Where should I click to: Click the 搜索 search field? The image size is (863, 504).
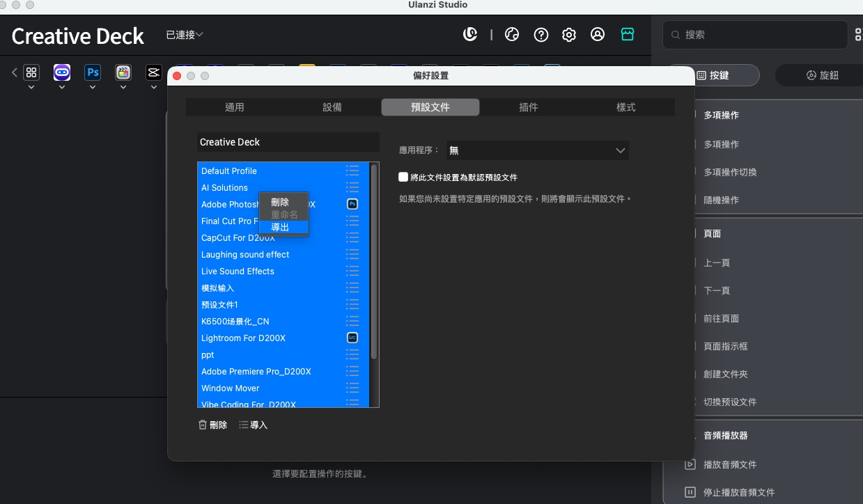tap(756, 34)
